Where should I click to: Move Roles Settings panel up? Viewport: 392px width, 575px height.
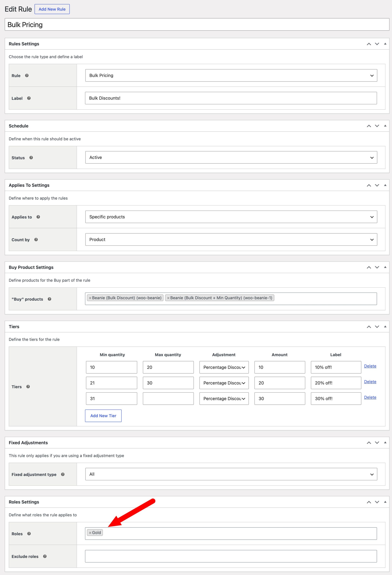coord(369,502)
